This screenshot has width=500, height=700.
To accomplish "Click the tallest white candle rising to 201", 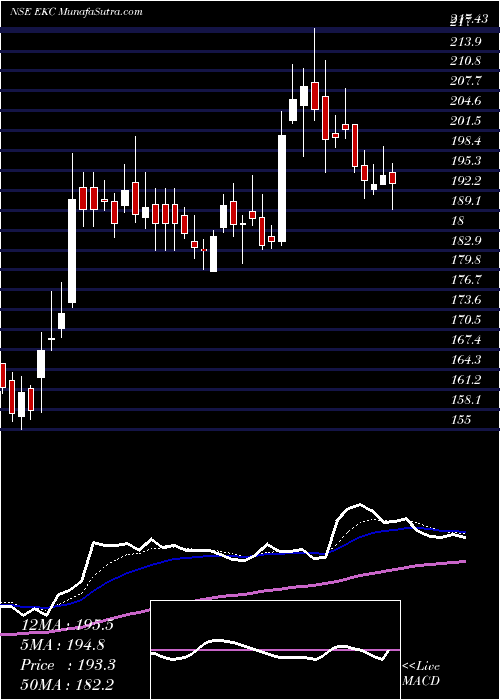I will click(282, 188).
